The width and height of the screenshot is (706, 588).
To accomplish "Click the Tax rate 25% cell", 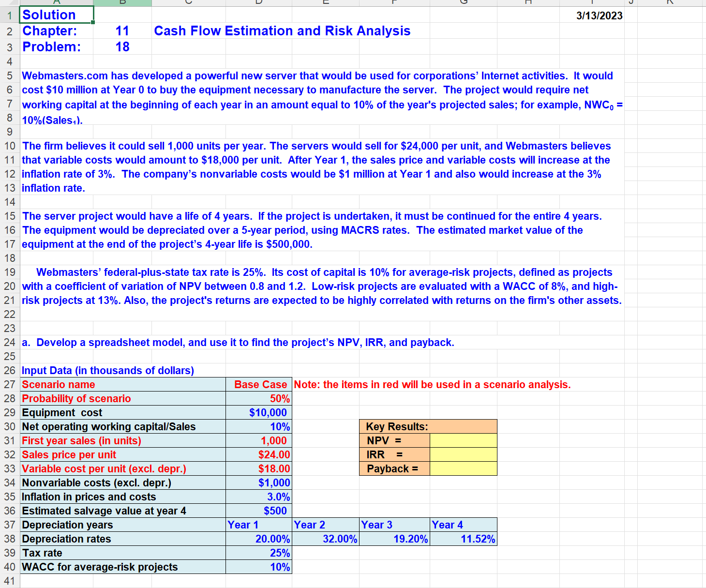I will [x=259, y=553].
